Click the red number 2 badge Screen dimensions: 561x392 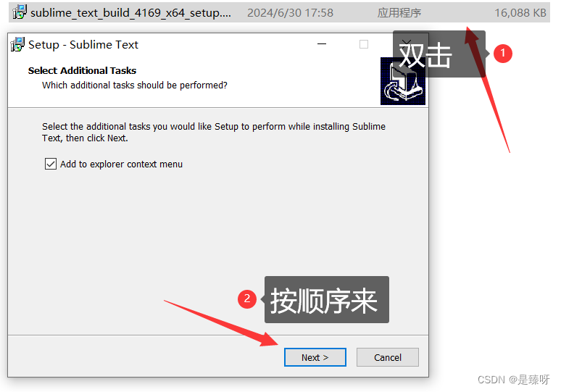(247, 299)
